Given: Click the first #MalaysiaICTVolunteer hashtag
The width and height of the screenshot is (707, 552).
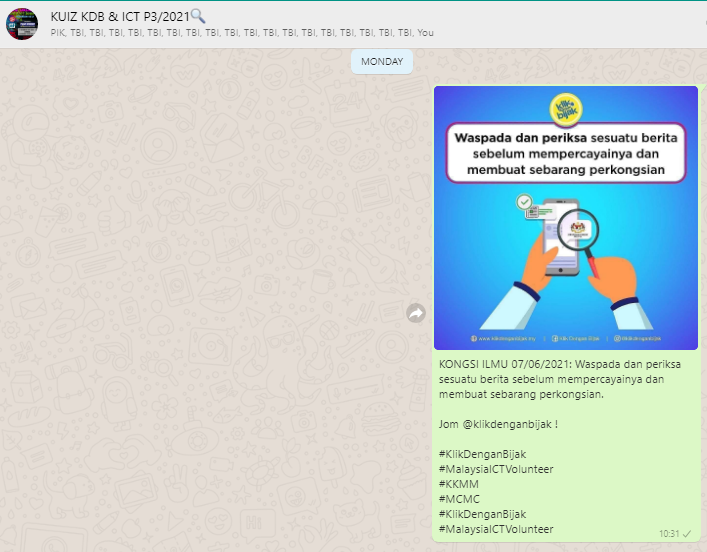Looking at the screenshot, I should pos(496,469).
